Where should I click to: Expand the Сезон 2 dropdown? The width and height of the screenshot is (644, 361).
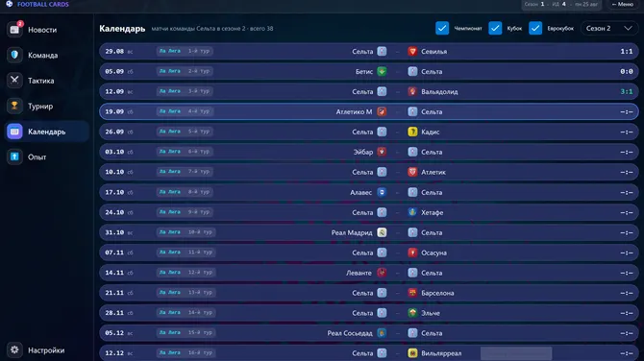pos(609,28)
